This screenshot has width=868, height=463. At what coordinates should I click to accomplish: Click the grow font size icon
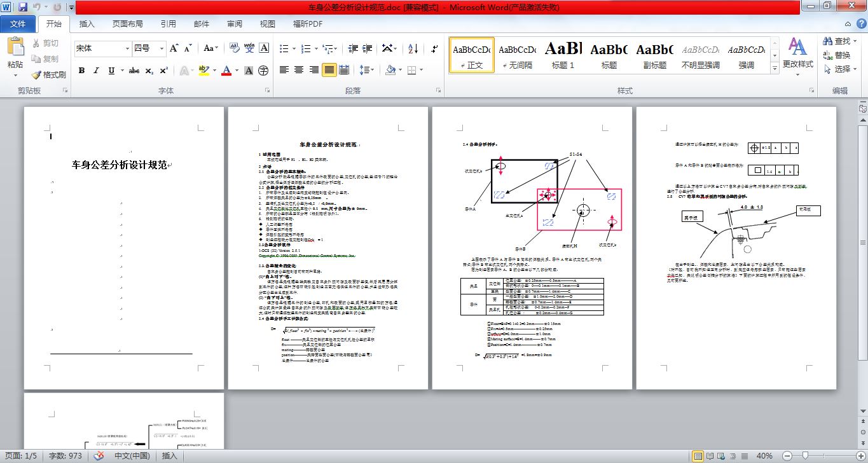point(174,48)
